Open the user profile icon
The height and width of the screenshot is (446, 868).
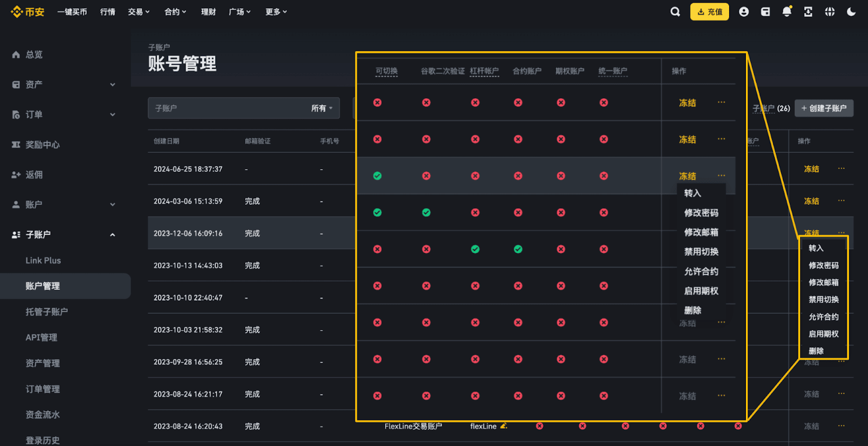point(744,12)
